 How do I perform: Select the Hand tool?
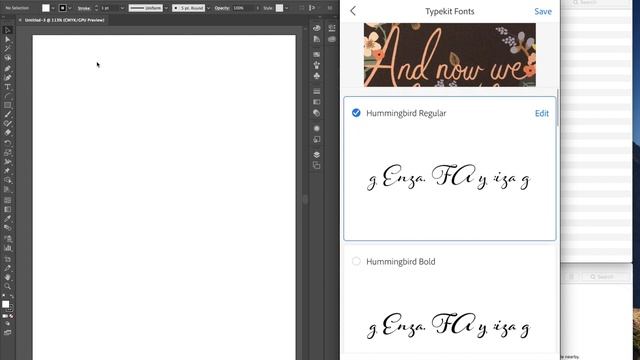[x=7, y=278]
